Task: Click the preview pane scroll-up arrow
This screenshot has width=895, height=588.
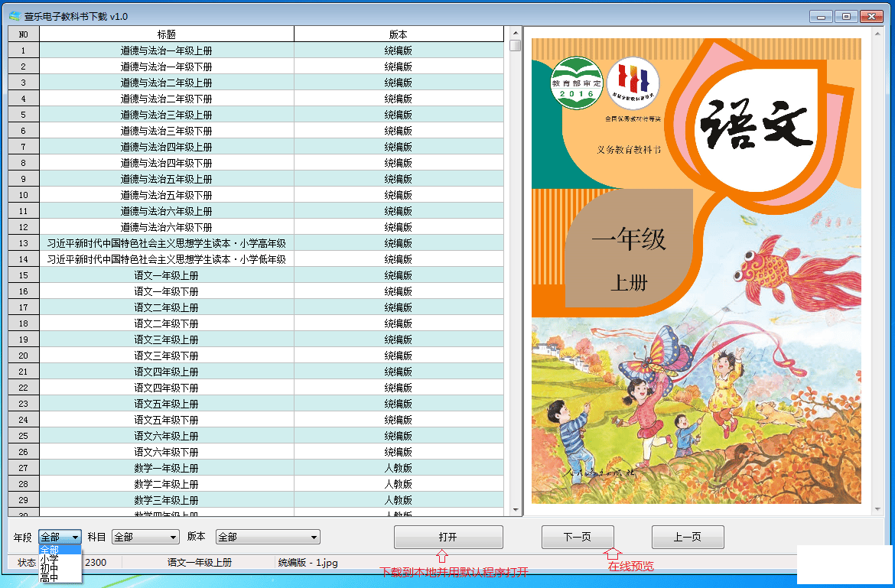Action: pyautogui.click(x=878, y=34)
